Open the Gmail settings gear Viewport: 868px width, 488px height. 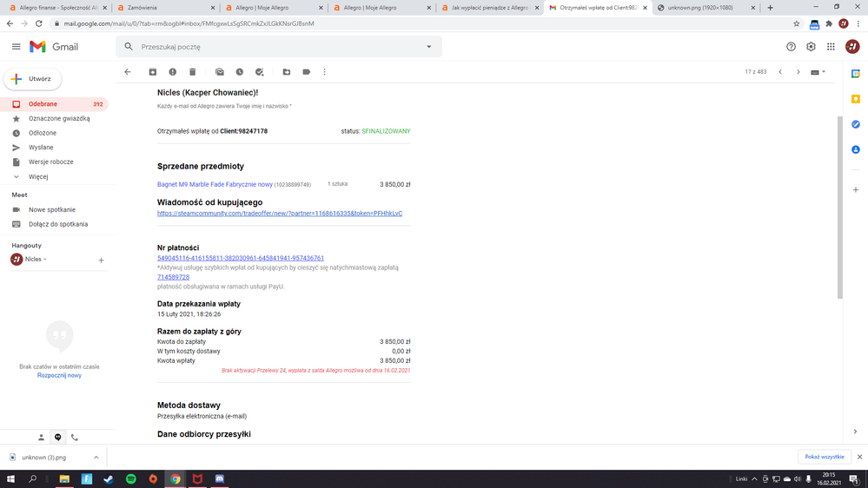[811, 47]
